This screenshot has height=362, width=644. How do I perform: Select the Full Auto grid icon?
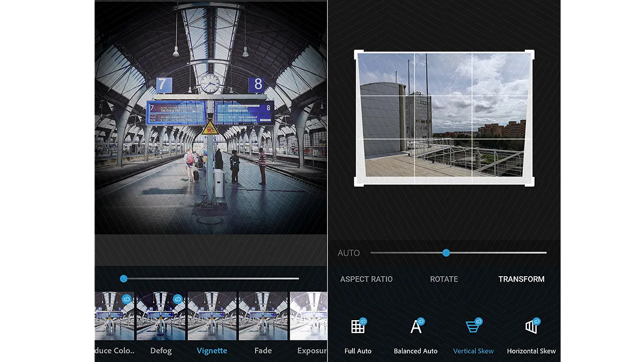pos(358,327)
